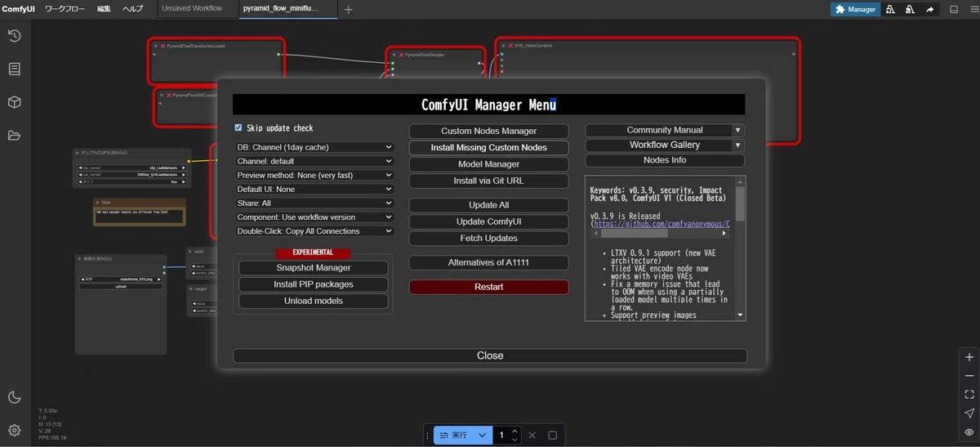Click the share arrow icon
Viewport: 980px width, 447px height.
929,10
